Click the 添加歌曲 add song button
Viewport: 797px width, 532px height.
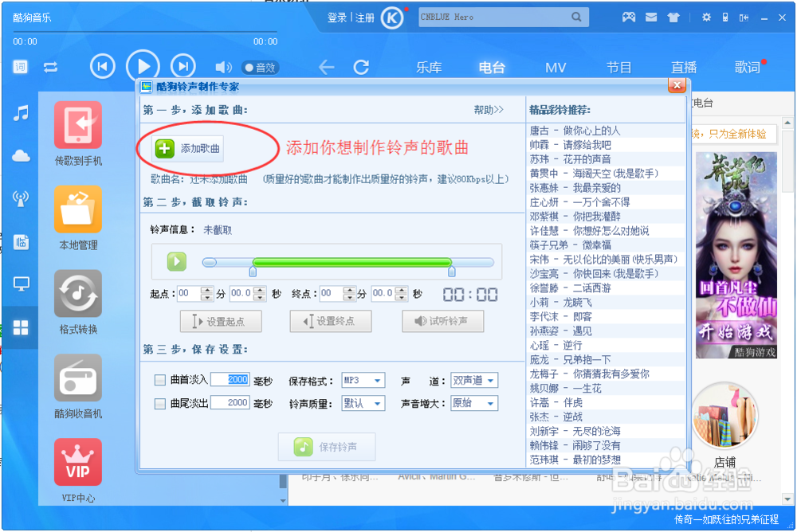[187, 148]
